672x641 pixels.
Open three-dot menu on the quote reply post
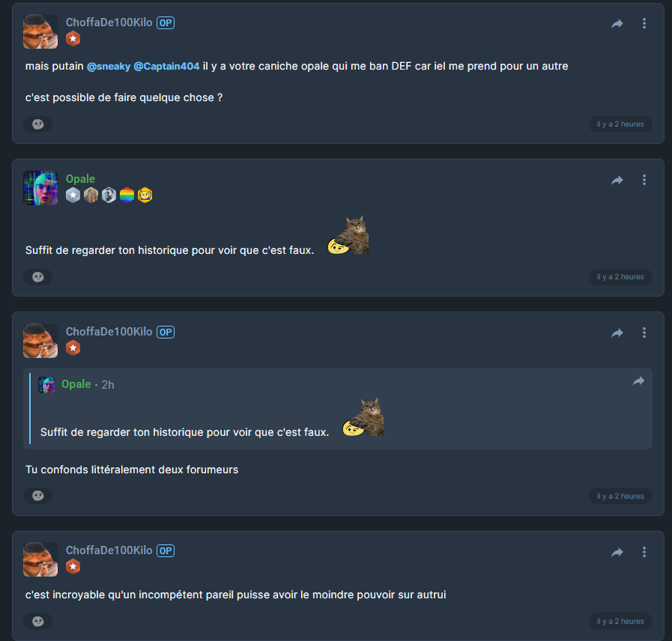coord(644,333)
